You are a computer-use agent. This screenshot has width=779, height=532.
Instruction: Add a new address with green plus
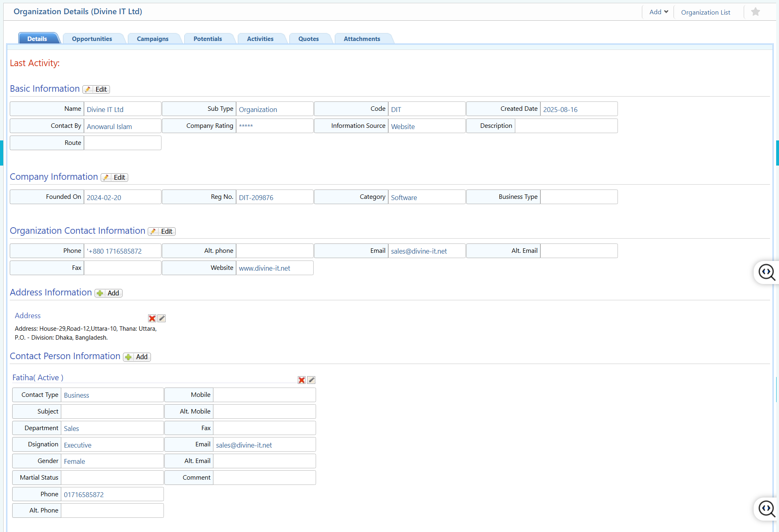click(x=108, y=293)
